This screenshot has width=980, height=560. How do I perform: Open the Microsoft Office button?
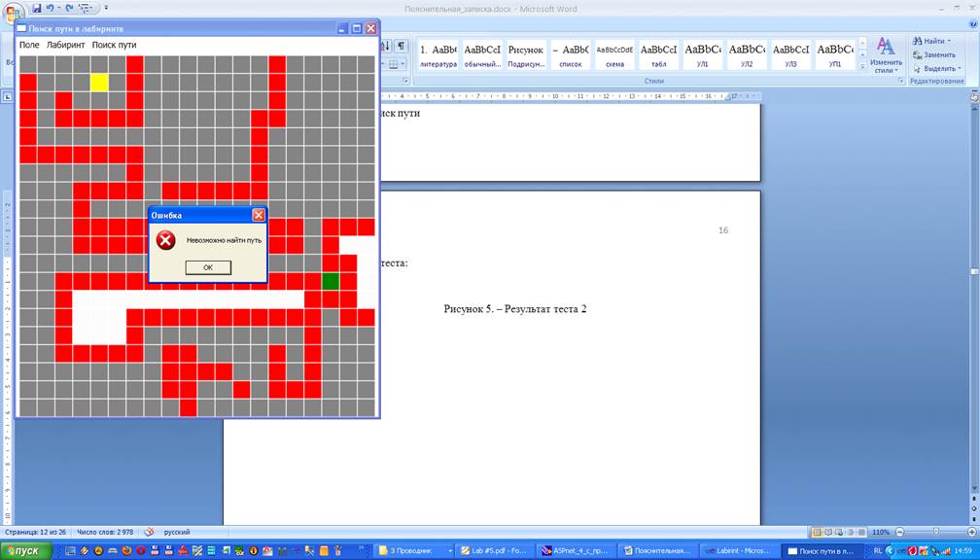point(13,13)
